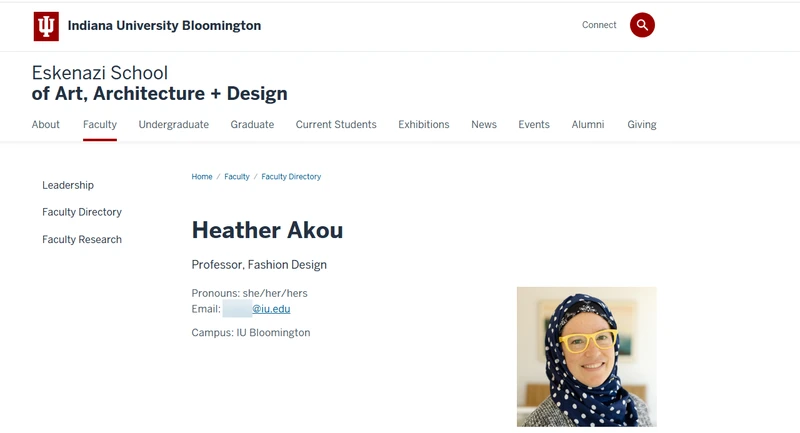The image size is (800, 433).
Task: Open the red search icon button
Action: point(642,25)
